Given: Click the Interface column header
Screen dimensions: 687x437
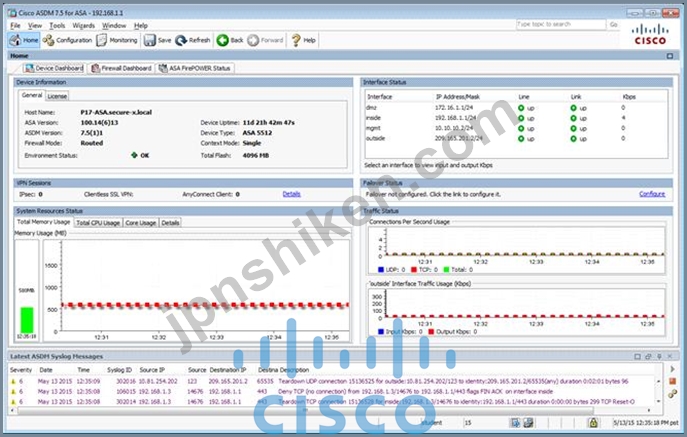Looking at the screenshot, I should tap(379, 97).
